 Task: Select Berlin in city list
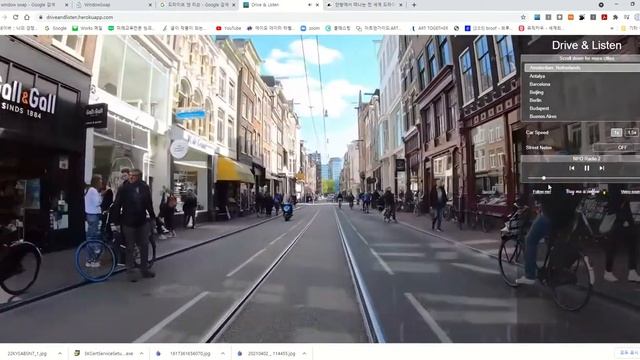(535, 100)
